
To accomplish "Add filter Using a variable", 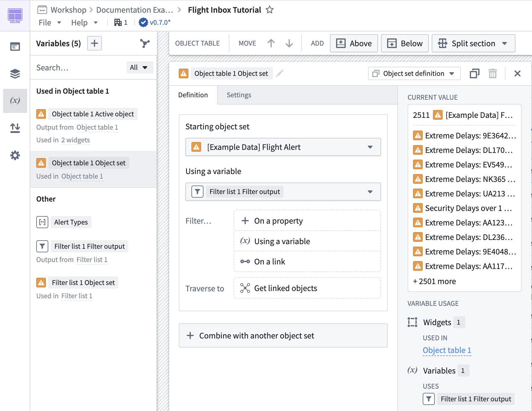I will tap(307, 241).
